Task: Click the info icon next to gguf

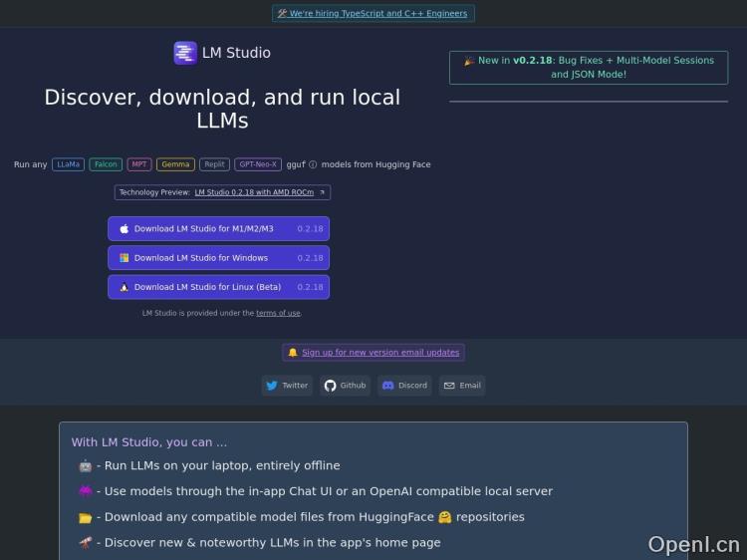Action: tap(313, 164)
